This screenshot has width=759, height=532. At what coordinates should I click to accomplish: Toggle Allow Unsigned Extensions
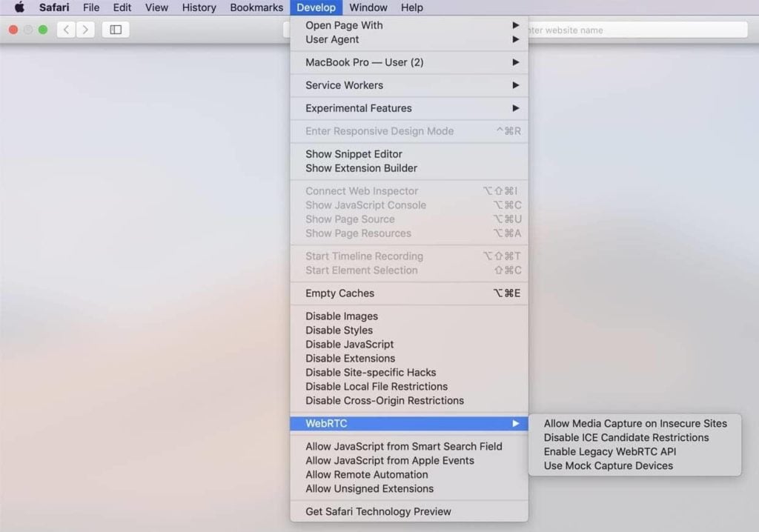pyautogui.click(x=409, y=488)
